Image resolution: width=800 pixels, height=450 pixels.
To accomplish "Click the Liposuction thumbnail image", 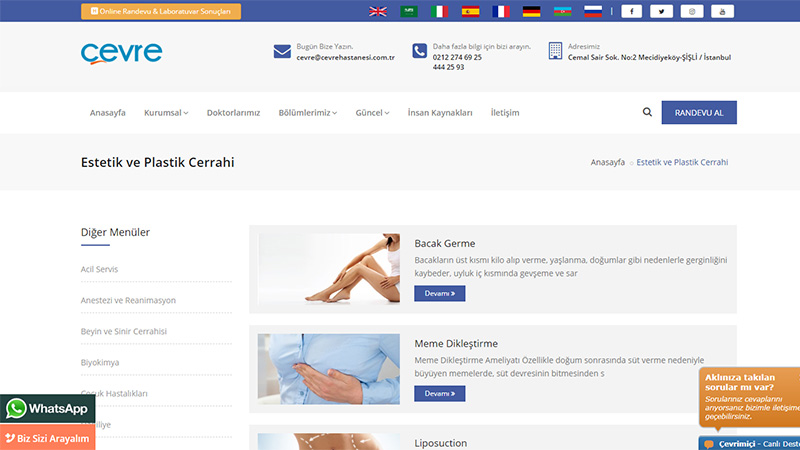I will (x=329, y=442).
